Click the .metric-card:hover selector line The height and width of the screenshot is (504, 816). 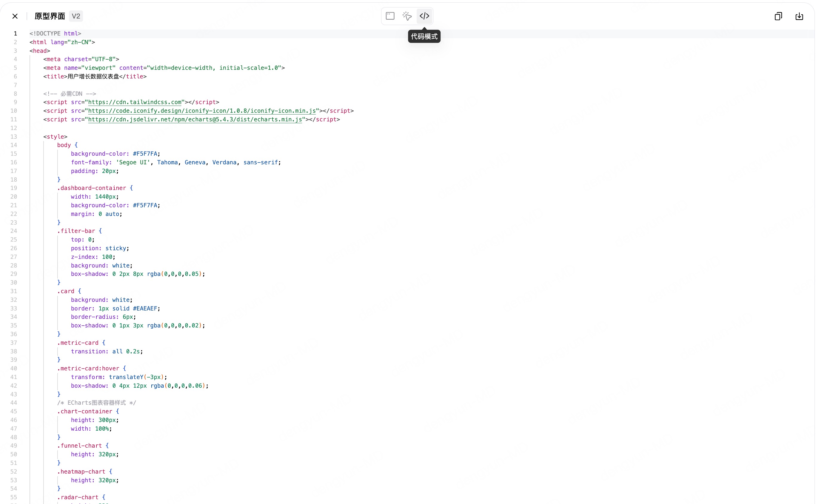[x=91, y=368]
